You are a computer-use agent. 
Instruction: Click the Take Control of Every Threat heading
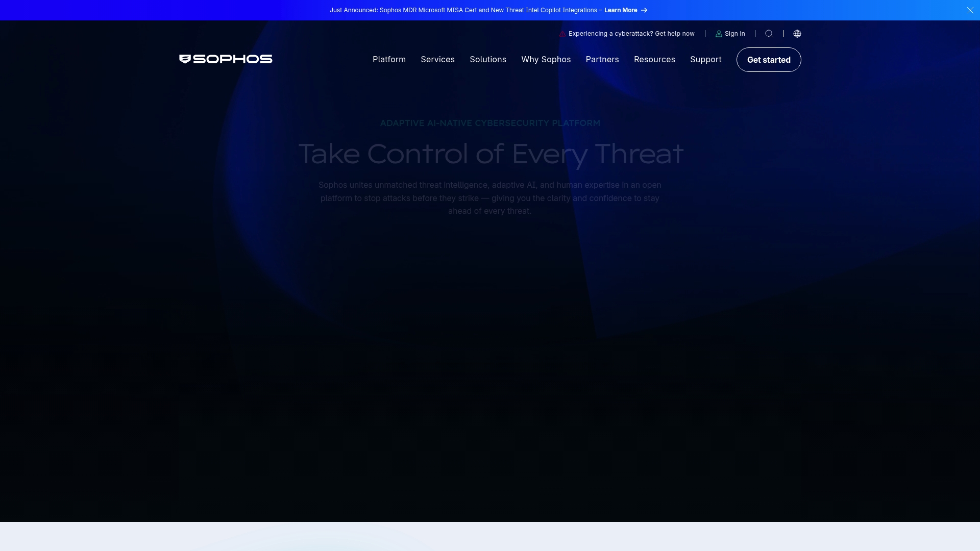coord(491,154)
